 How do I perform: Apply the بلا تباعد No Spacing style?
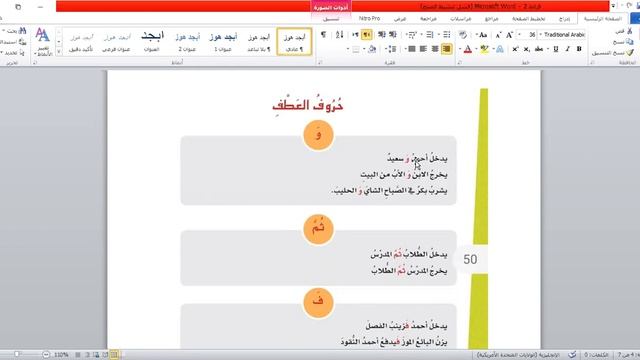tap(259, 41)
